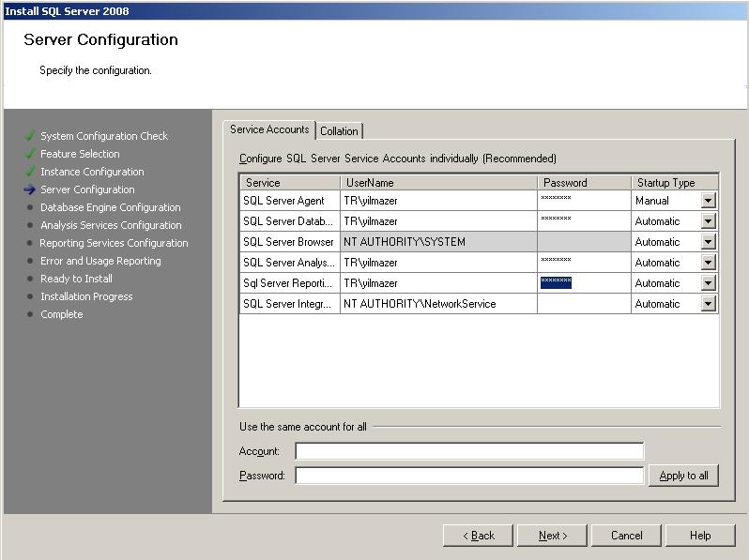Click the Password column header

[x=584, y=183]
